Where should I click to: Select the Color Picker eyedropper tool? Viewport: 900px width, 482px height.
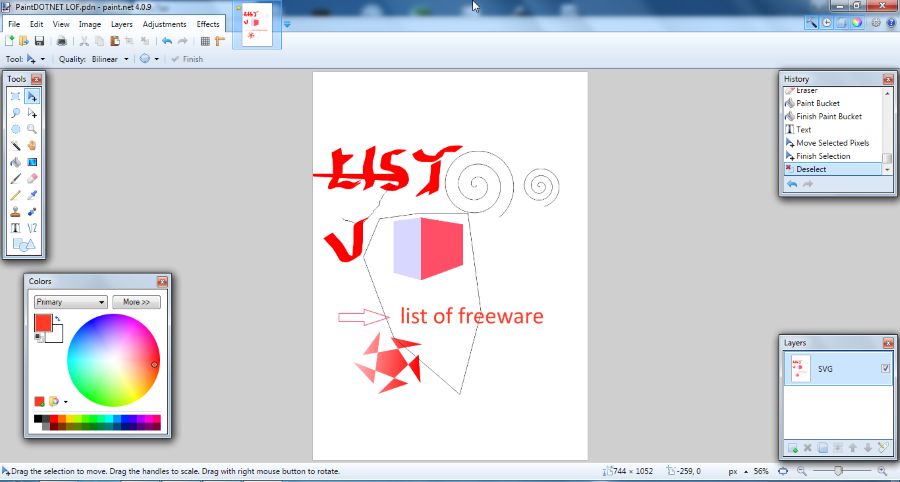click(x=32, y=196)
